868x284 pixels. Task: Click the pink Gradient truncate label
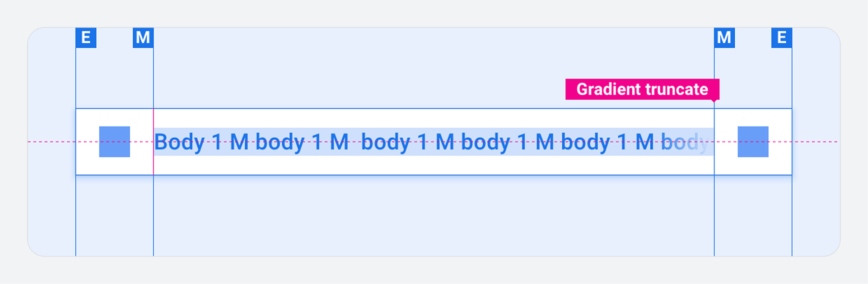642,89
